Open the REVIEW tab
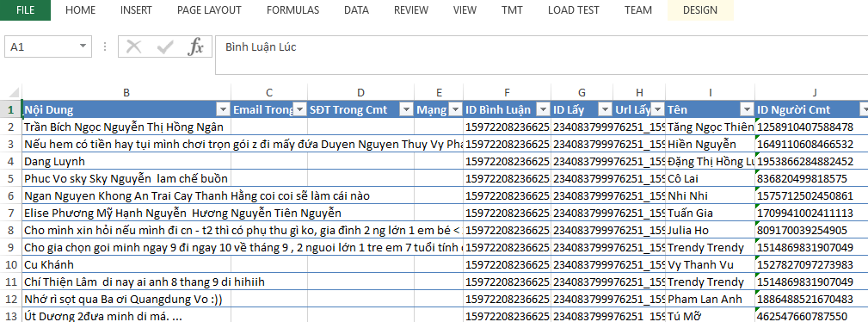 pyautogui.click(x=410, y=10)
